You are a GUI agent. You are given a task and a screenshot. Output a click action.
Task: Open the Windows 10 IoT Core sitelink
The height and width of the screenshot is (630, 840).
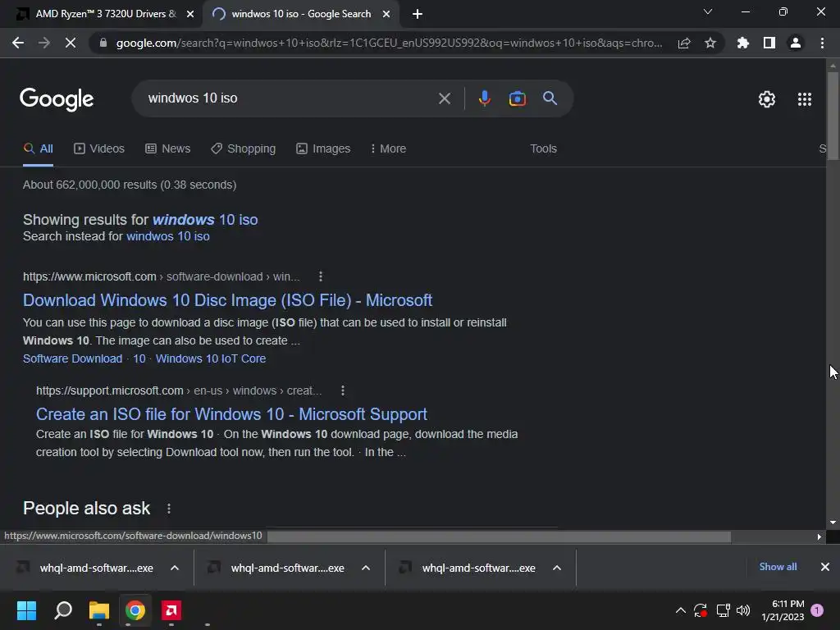pyautogui.click(x=211, y=359)
